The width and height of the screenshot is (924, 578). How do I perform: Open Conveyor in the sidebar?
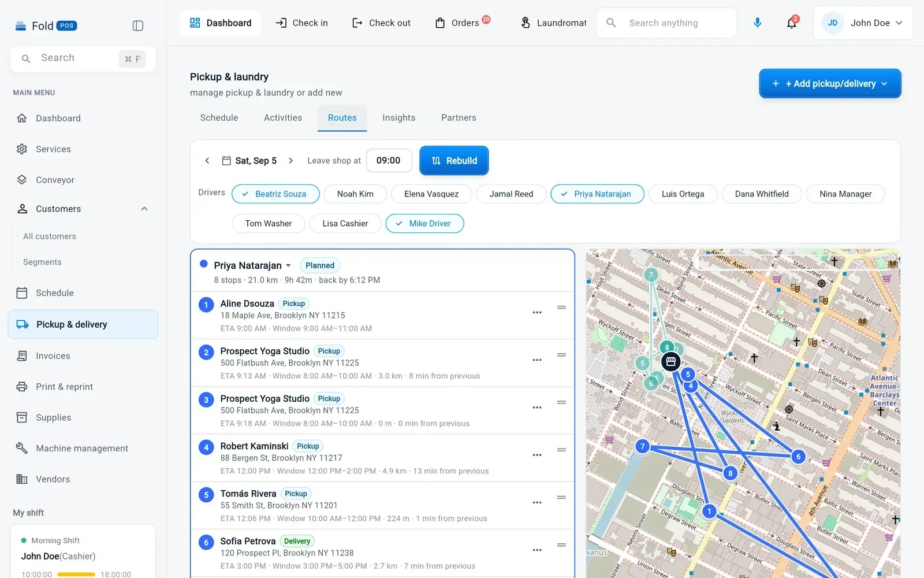pos(83,180)
